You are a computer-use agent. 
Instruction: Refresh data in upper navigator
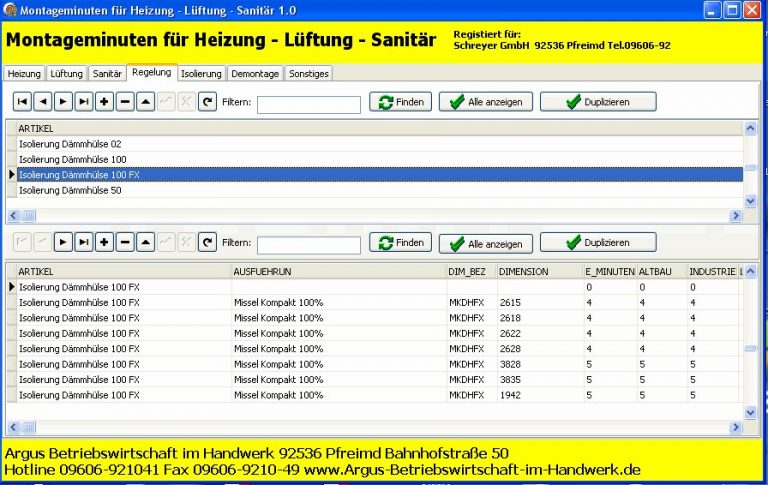click(x=207, y=102)
